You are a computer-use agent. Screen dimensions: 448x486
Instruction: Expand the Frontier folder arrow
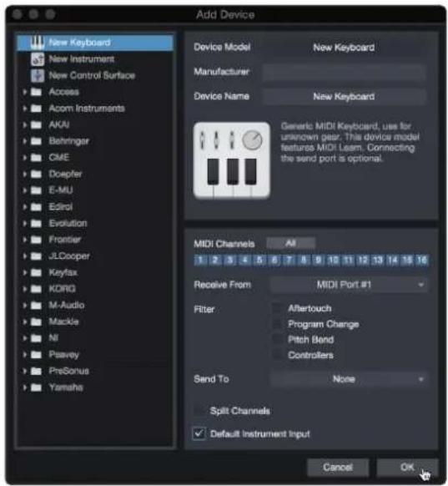point(25,240)
